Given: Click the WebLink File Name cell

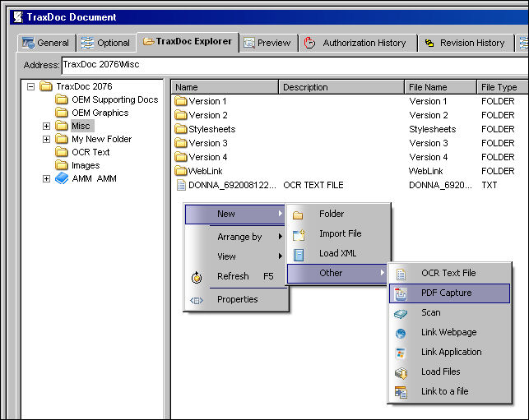Looking at the screenshot, I should pyautogui.click(x=426, y=171).
